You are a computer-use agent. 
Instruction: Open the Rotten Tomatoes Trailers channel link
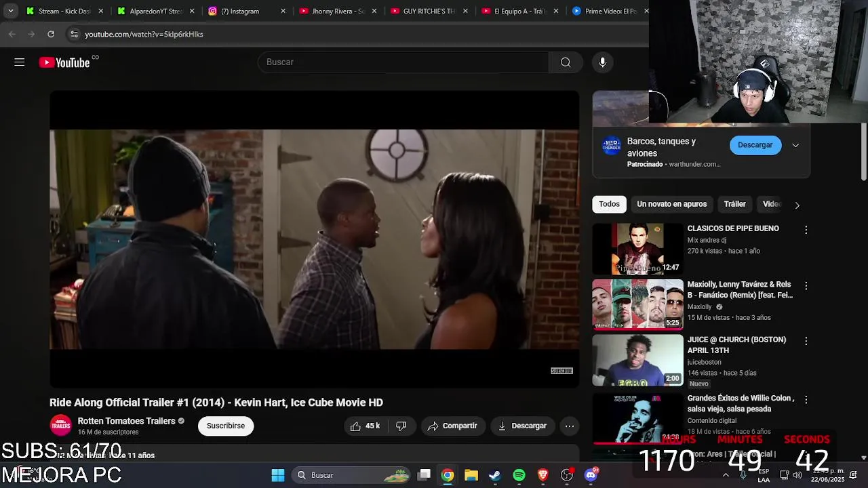point(126,421)
